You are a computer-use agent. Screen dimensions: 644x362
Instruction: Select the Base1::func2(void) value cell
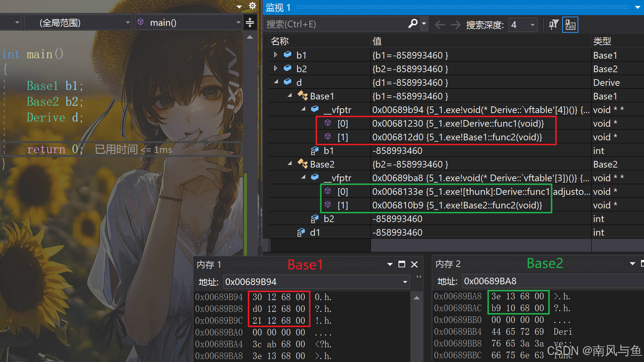tap(480, 137)
